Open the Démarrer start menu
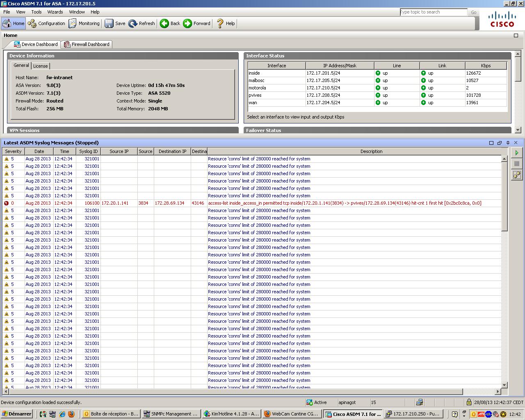The image size is (525, 420). (x=17, y=414)
